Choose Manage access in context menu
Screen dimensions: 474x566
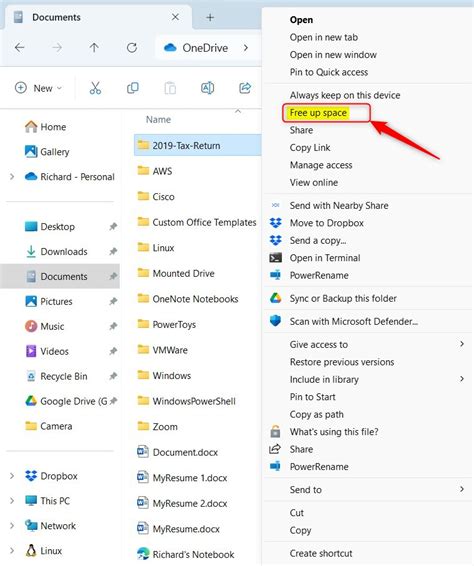click(x=321, y=165)
